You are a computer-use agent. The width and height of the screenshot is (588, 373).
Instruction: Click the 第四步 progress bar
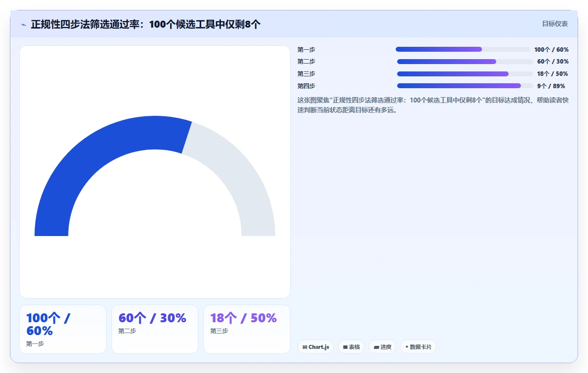coord(465,86)
